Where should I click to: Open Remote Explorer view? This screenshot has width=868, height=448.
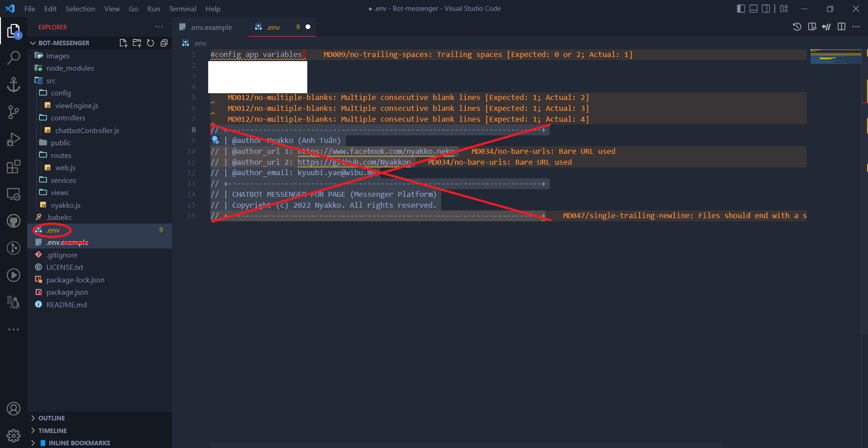click(14, 194)
